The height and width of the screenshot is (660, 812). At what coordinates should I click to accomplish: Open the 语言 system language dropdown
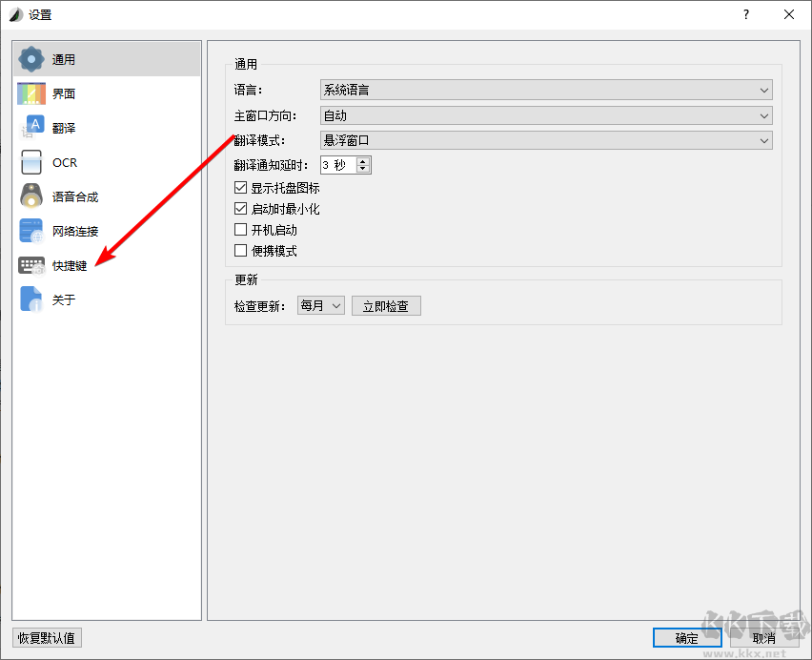[546, 90]
